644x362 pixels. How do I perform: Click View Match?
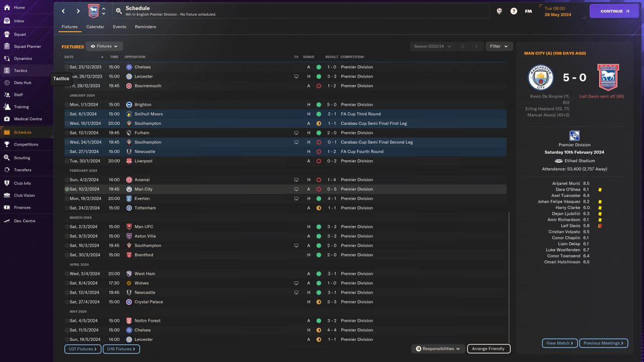click(x=559, y=343)
